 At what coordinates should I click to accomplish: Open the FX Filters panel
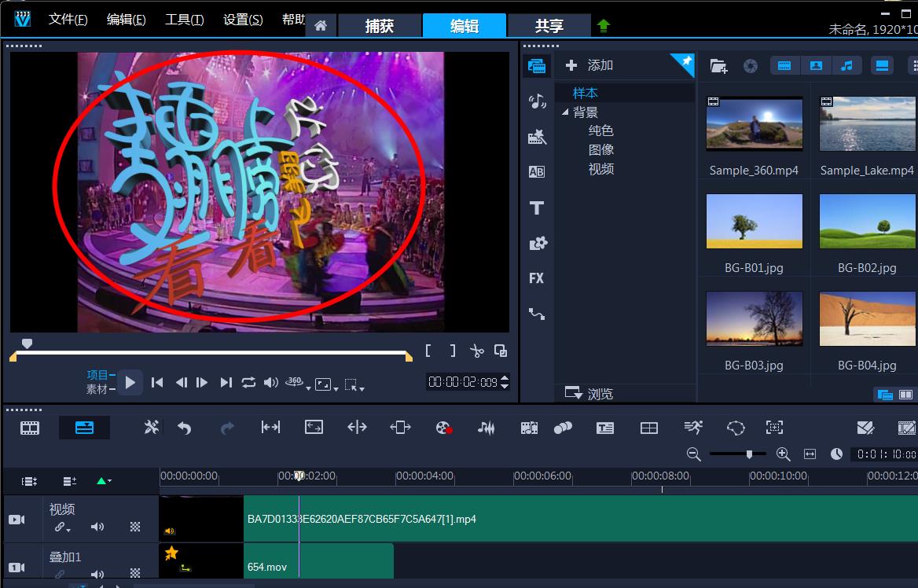tap(536, 277)
